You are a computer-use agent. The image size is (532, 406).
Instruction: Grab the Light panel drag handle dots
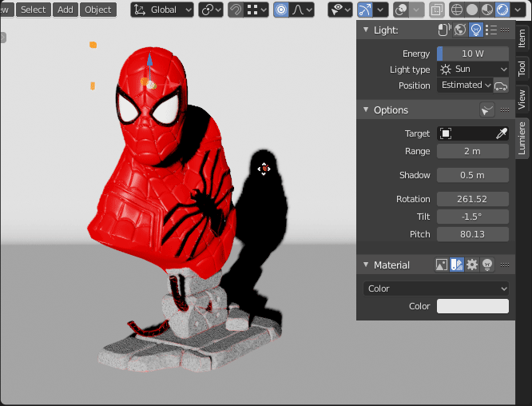(505, 30)
